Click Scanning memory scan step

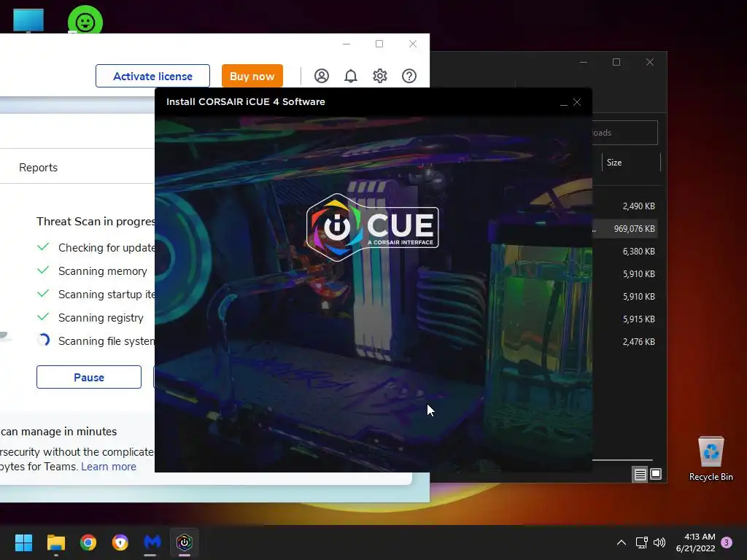click(102, 271)
